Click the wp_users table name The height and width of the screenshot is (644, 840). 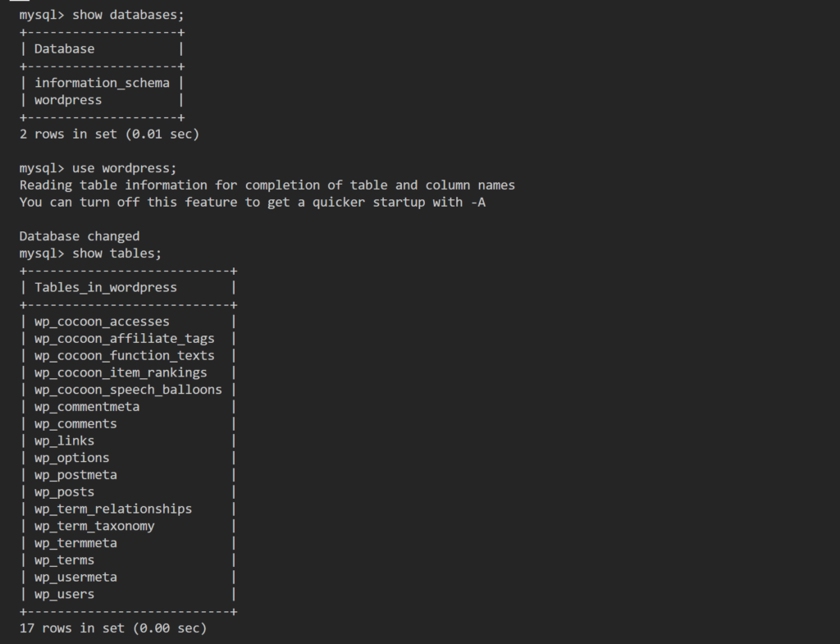[64, 595]
